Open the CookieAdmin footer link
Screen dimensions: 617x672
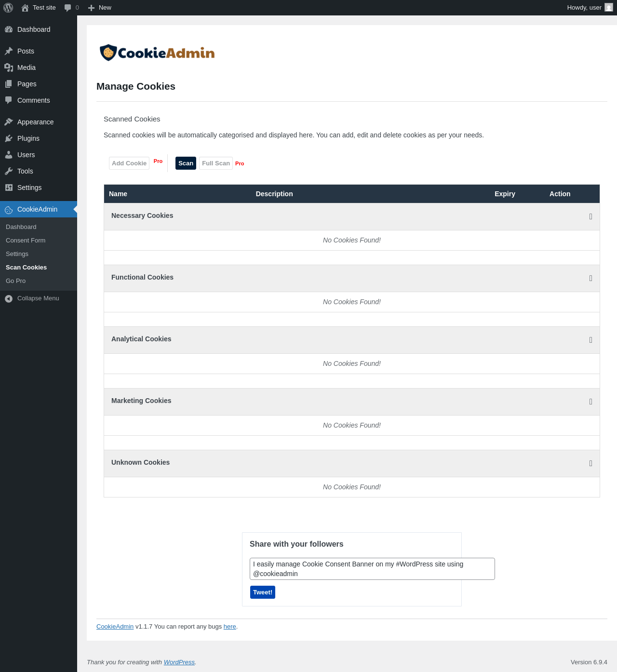[x=115, y=627]
